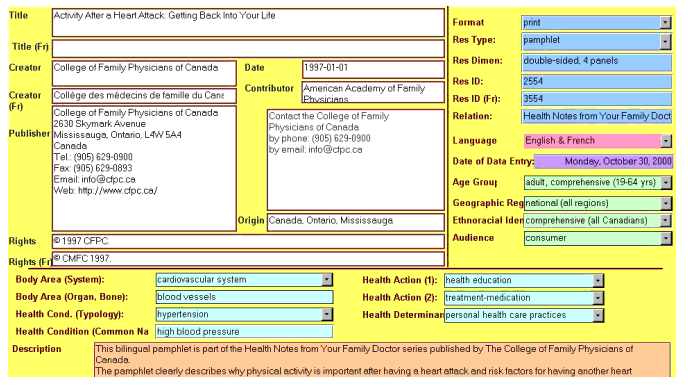The image size is (688, 389).
Task: Expand the Language dropdown arrow
Action: tap(666, 141)
